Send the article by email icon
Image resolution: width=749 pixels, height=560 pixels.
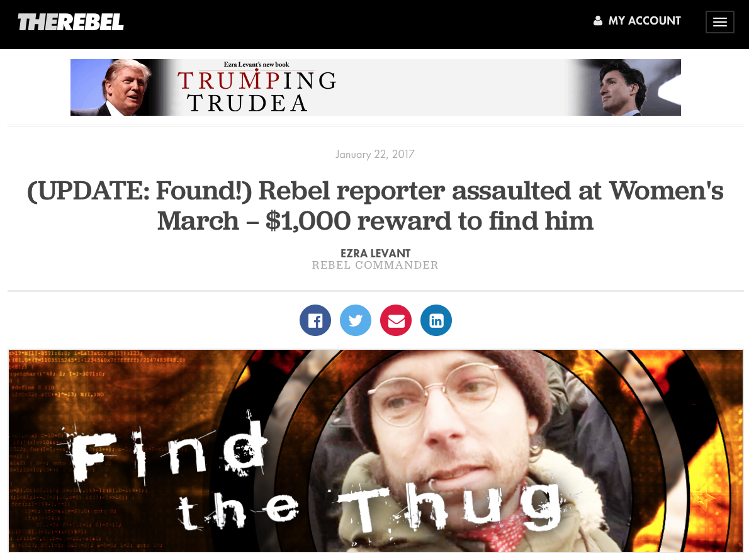(x=396, y=320)
